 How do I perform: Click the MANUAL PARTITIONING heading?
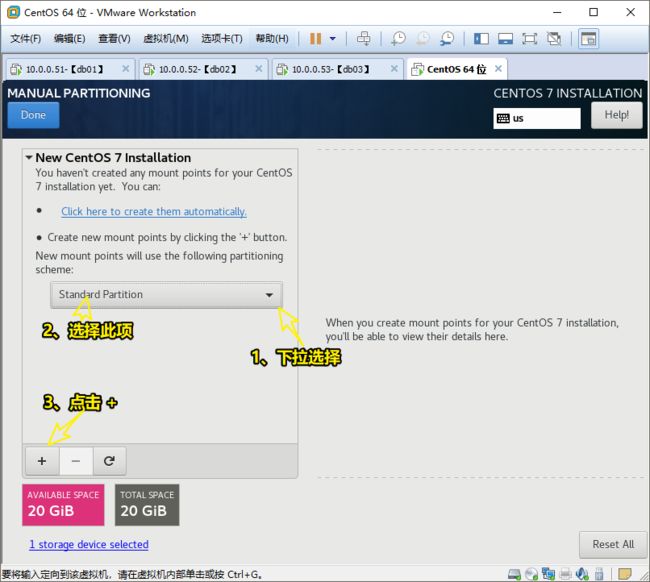pyautogui.click(x=79, y=93)
